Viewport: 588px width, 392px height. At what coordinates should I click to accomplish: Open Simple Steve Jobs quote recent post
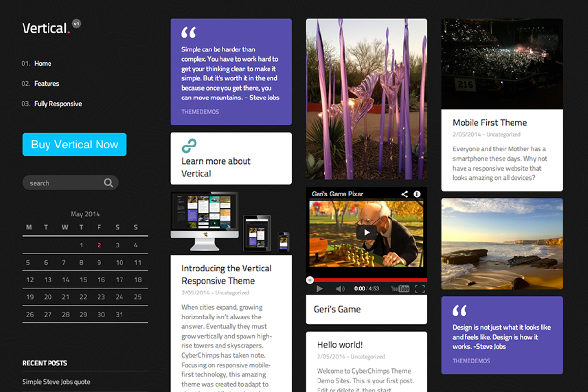[56, 382]
